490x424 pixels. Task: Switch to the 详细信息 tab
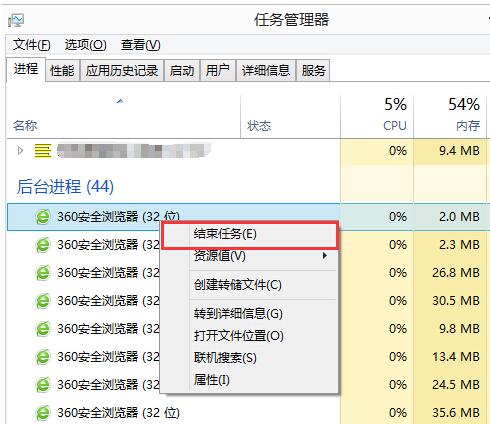click(266, 70)
